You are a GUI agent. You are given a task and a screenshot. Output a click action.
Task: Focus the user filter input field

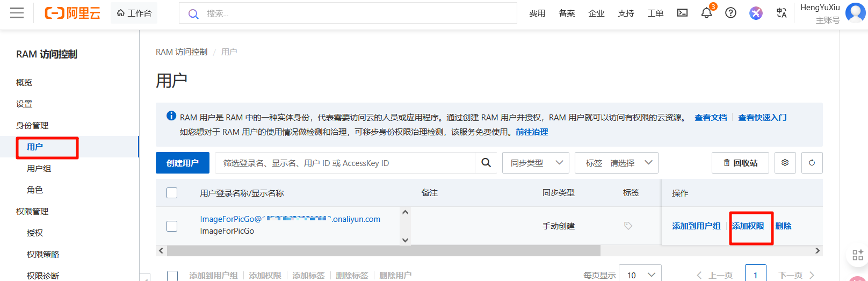coord(345,163)
